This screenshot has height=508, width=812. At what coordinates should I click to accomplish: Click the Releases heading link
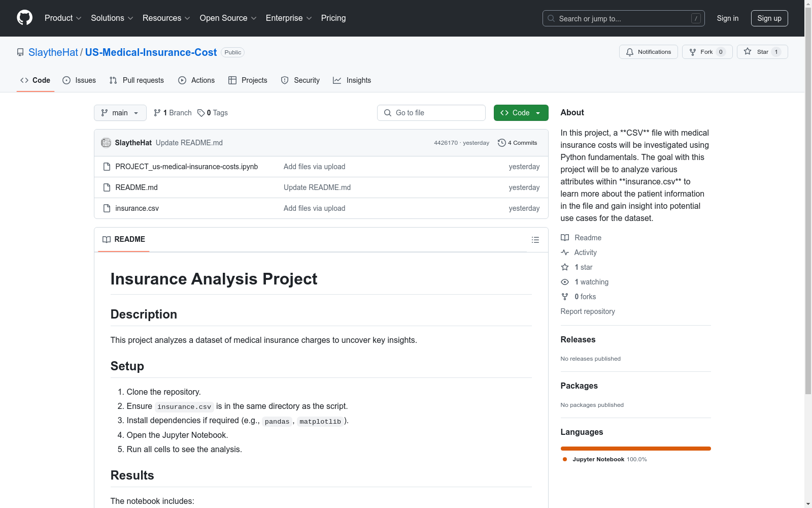tap(578, 339)
